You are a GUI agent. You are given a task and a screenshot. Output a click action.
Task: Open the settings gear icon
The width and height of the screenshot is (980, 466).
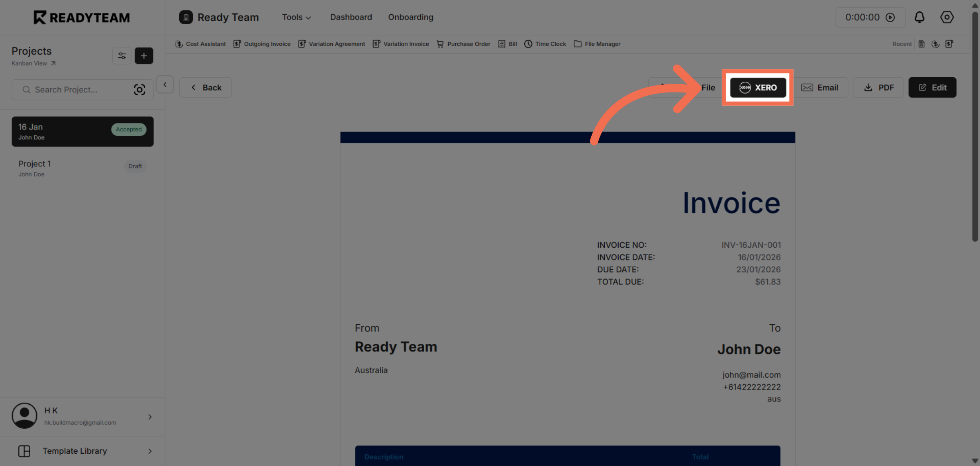click(x=947, y=17)
